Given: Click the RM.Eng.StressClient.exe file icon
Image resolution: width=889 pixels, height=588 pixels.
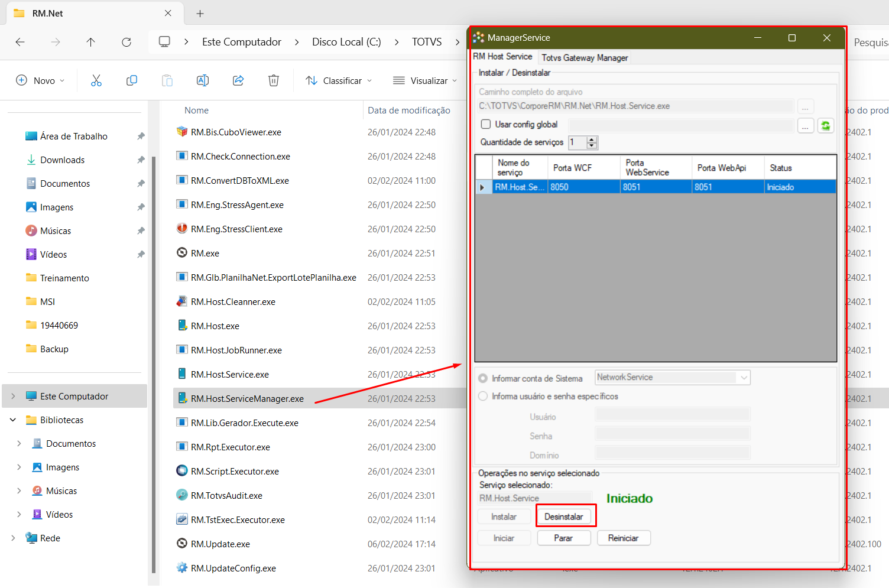Looking at the screenshot, I should click(182, 229).
